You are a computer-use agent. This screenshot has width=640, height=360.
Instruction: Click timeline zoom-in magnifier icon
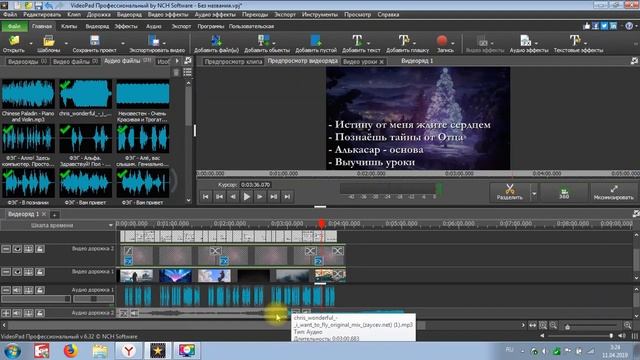pos(627,325)
